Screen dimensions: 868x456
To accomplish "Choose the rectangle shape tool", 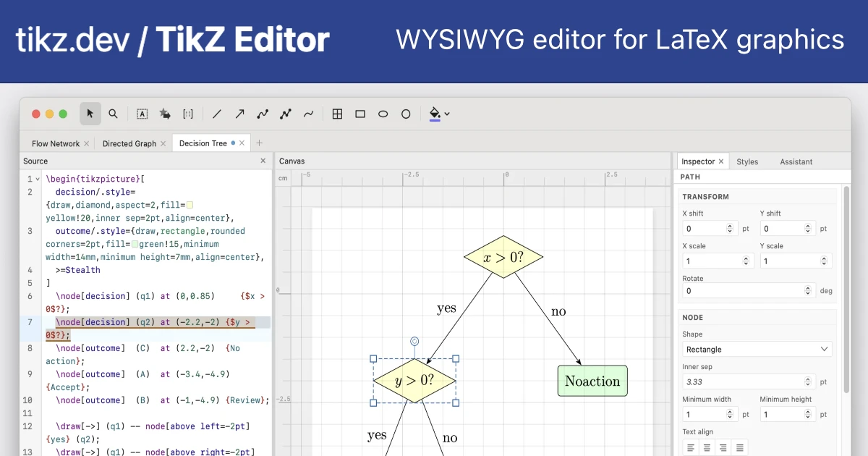I will point(360,114).
